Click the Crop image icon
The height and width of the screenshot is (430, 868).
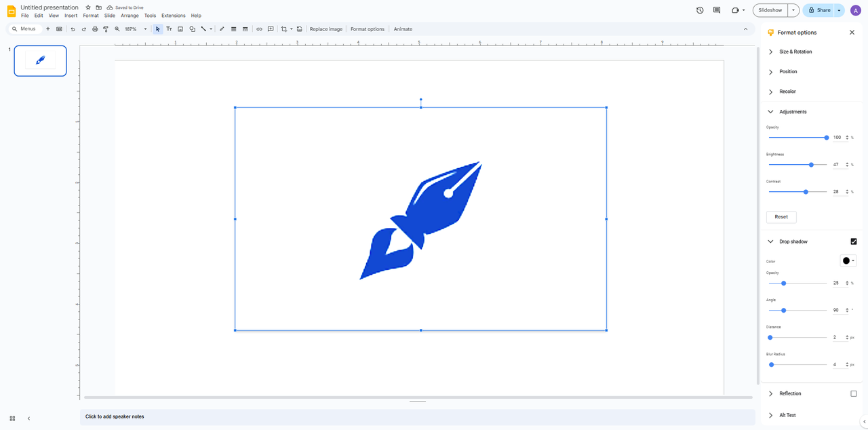click(284, 29)
